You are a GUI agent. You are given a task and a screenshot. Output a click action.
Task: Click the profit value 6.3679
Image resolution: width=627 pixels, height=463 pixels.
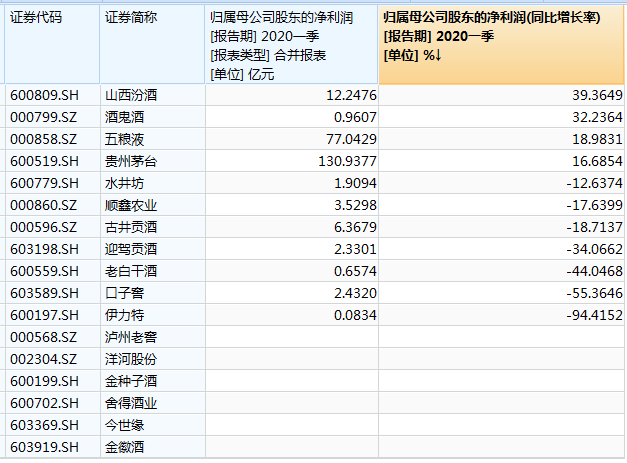[355, 227]
